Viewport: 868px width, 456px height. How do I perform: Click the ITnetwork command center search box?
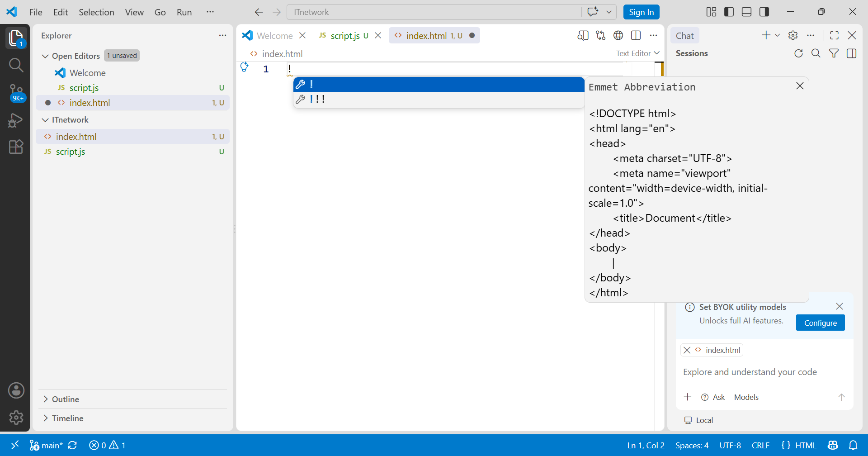click(x=434, y=12)
